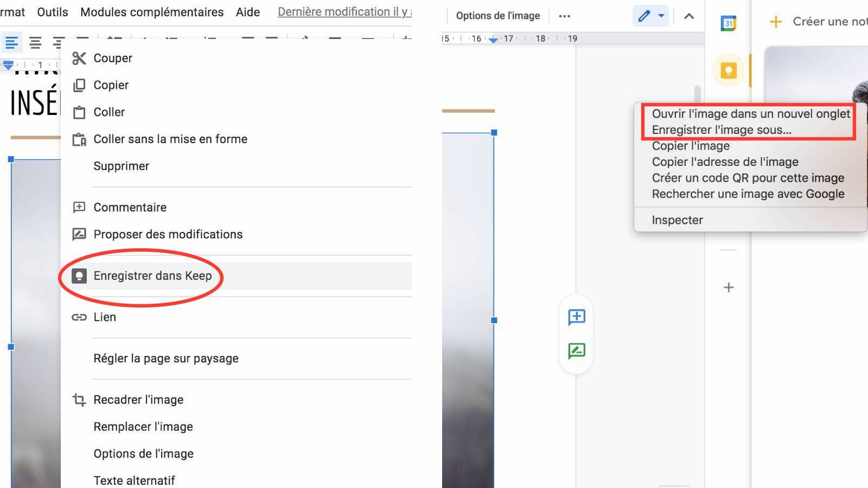Click Inspecter in the context menu
The image size is (868, 488).
click(677, 220)
